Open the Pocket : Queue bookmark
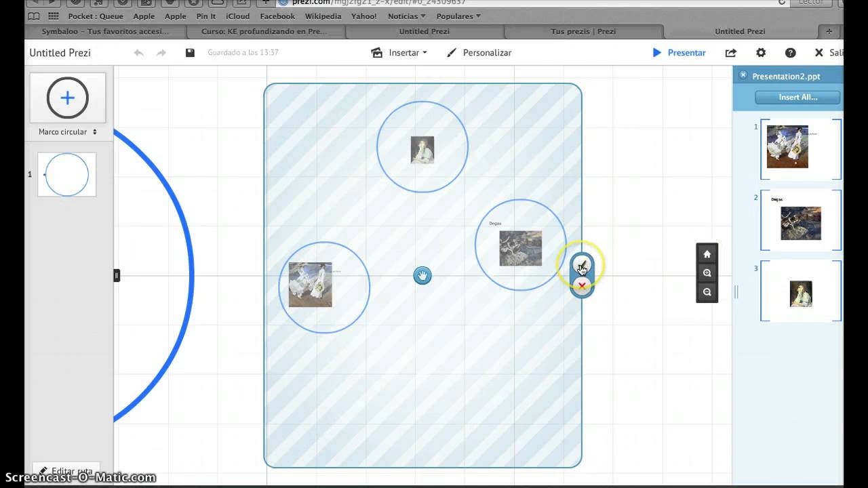The height and width of the screenshot is (488, 868). point(96,16)
